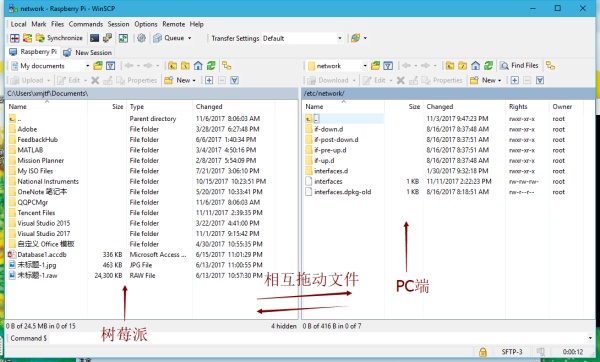This screenshot has height=362, width=600.
Task: Click the home directory icon in local panel
Action: click(x=198, y=66)
